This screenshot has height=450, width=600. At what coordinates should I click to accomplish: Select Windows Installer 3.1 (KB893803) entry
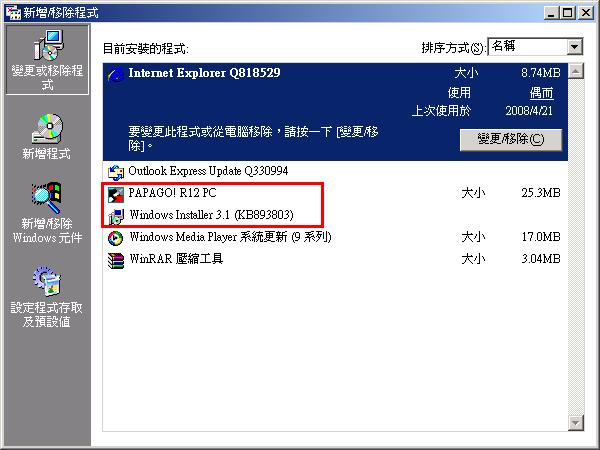click(335, 215)
